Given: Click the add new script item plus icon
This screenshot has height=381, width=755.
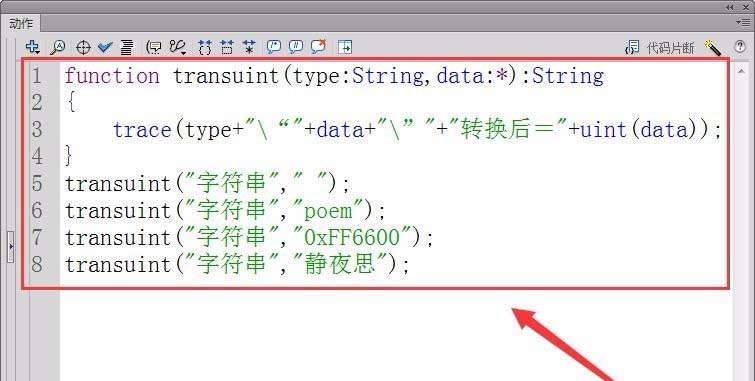Looking at the screenshot, I should (x=32, y=47).
